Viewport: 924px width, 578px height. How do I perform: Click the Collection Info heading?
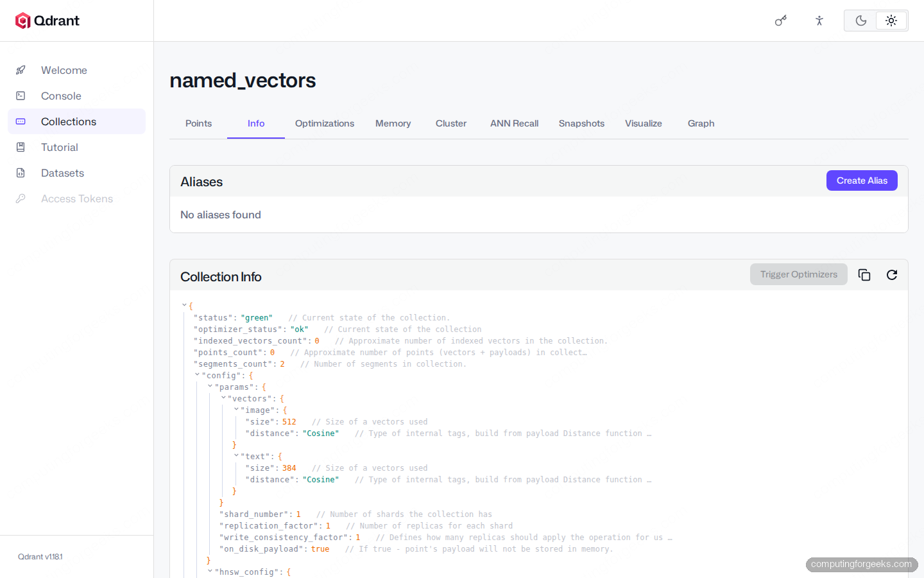[x=221, y=277]
